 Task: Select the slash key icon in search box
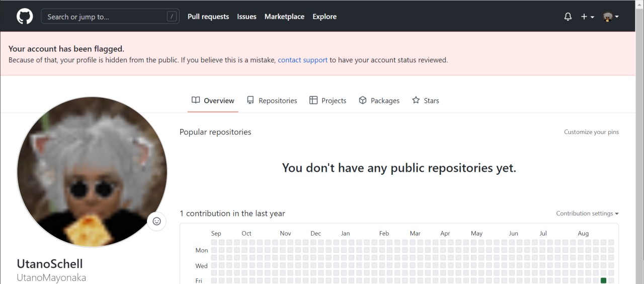click(172, 17)
